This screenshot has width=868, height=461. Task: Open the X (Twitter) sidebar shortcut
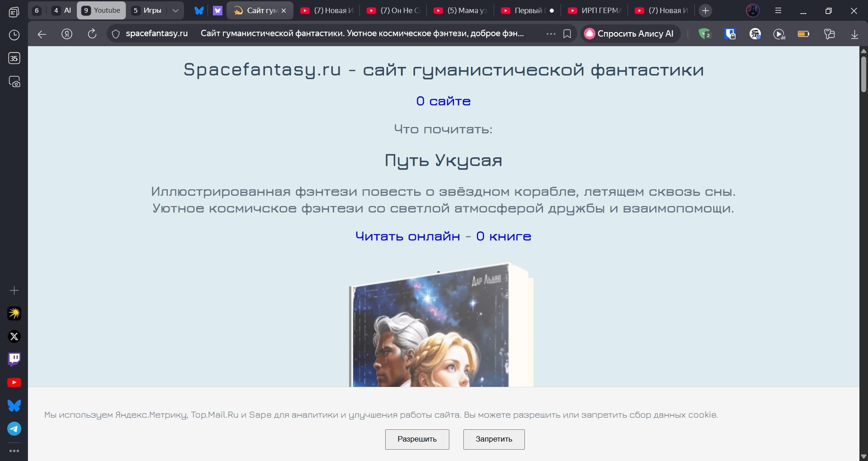[x=14, y=336]
